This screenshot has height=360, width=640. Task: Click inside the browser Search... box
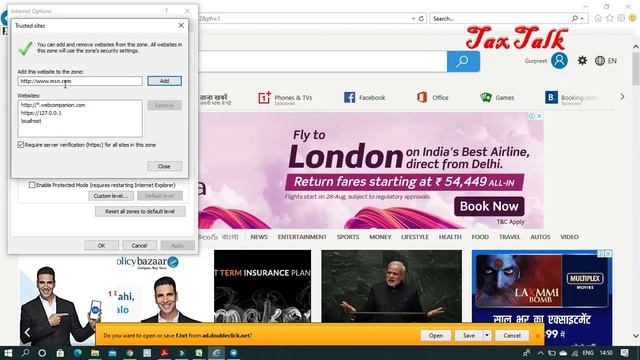click(500, 18)
